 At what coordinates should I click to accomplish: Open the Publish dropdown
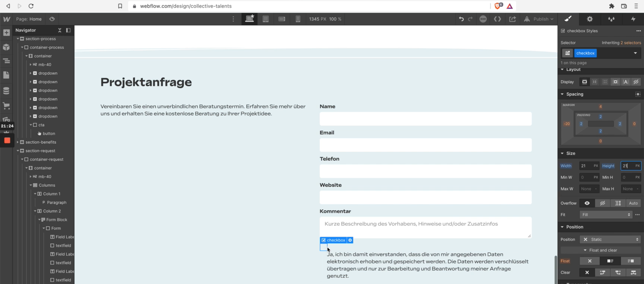(539, 19)
